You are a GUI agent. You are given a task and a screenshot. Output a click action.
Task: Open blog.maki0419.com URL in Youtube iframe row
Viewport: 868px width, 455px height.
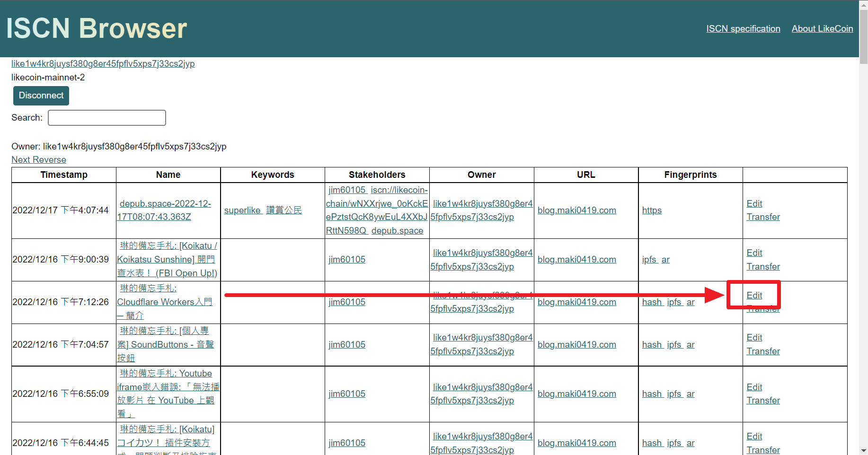(x=576, y=394)
